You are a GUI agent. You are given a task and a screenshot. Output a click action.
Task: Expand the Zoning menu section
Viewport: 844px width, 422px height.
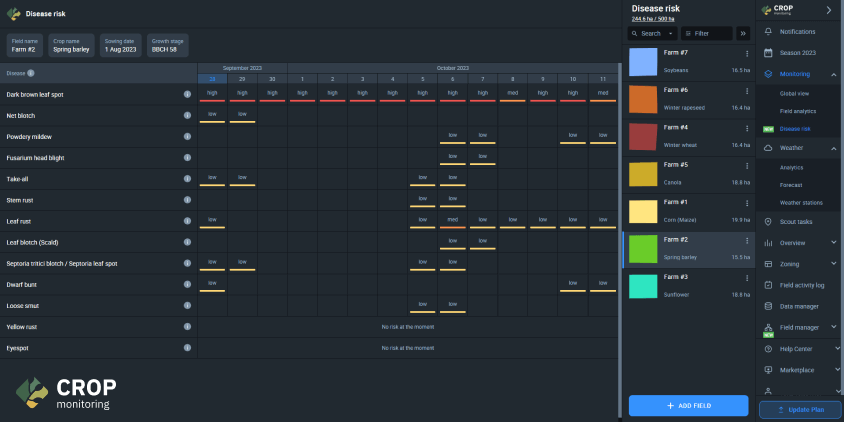834,264
